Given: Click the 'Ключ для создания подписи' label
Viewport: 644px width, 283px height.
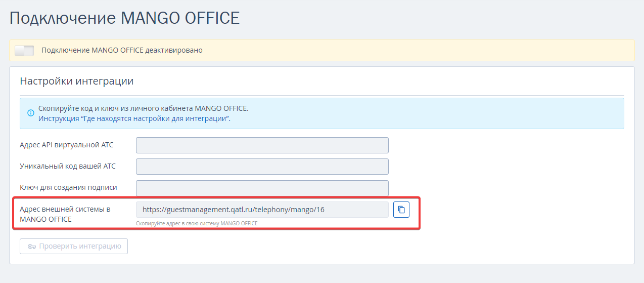Looking at the screenshot, I should coord(68,187).
